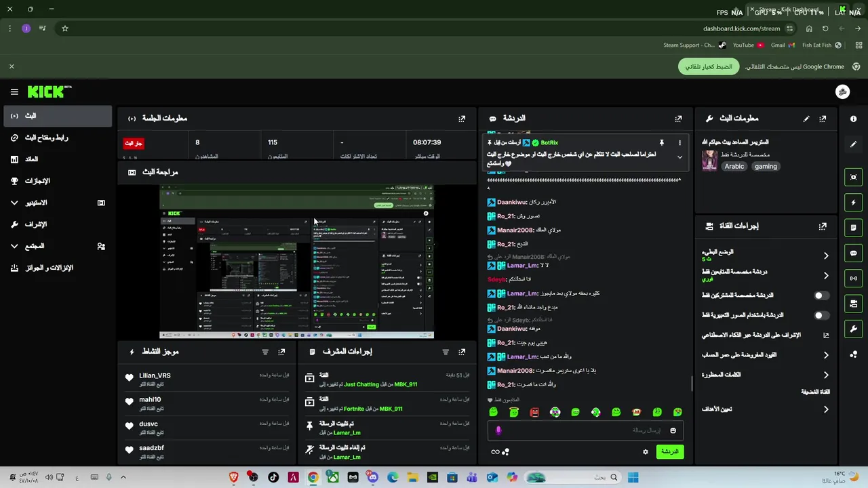Expand banned words row
Viewport: 868px width, 488px height.
click(x=766, y=375)
